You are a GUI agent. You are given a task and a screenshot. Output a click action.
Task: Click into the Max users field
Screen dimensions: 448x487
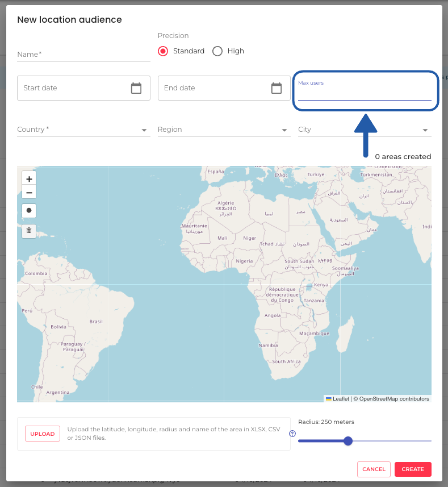pos(365,94)
